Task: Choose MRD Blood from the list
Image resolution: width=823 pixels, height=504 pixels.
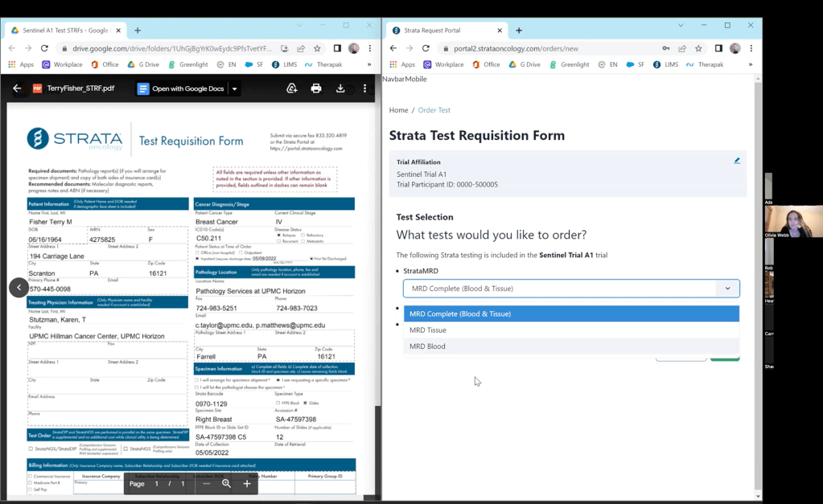Action: tap(426, 346)
